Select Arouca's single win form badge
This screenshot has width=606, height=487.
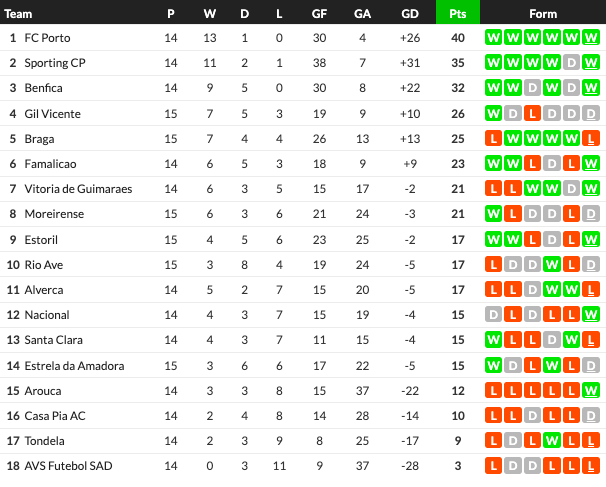(592, 390)
